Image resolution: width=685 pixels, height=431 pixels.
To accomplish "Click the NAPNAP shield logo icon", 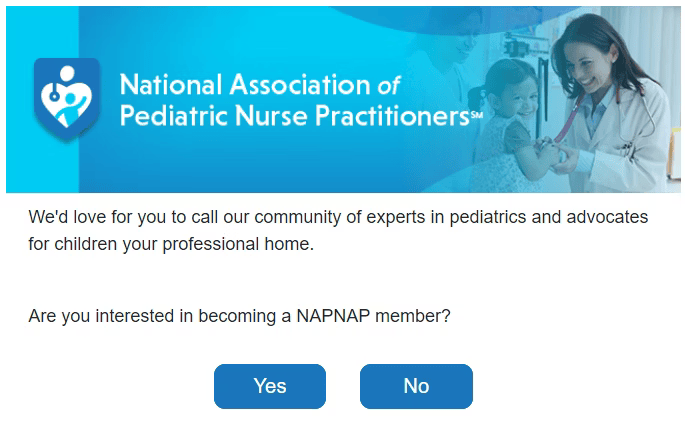I will 66,100.
